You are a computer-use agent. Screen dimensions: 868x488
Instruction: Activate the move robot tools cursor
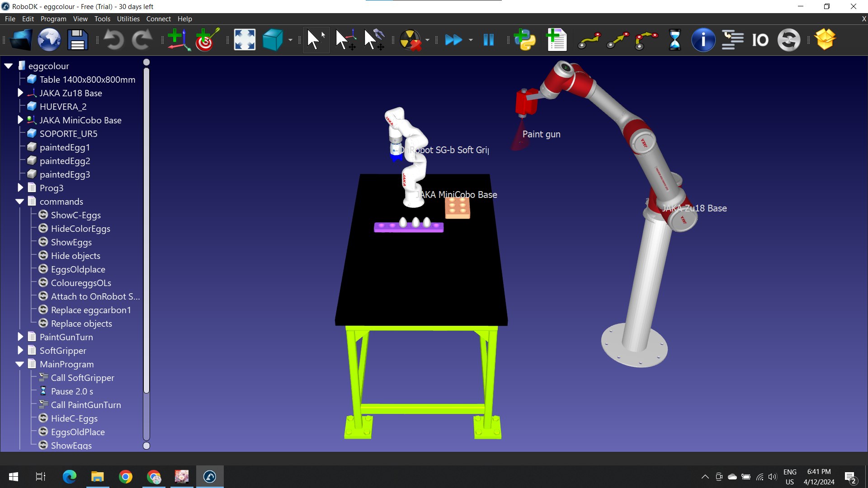coord(374,40)
